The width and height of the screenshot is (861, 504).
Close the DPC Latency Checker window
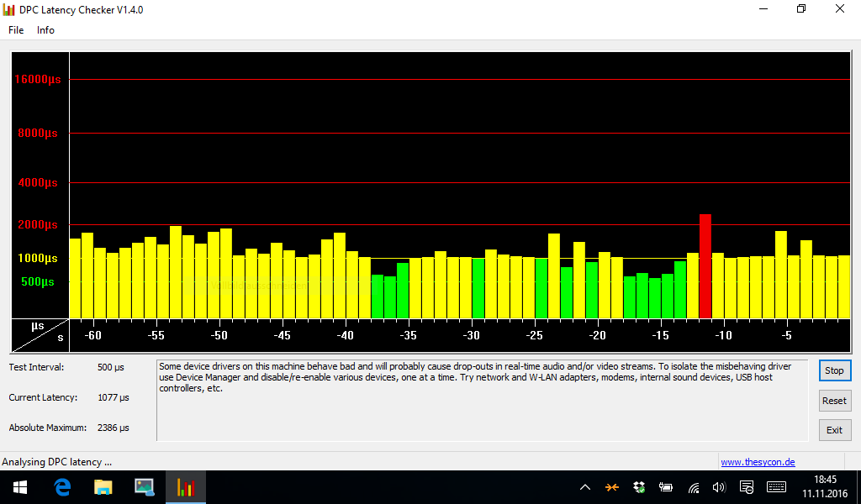coord(840,9)
